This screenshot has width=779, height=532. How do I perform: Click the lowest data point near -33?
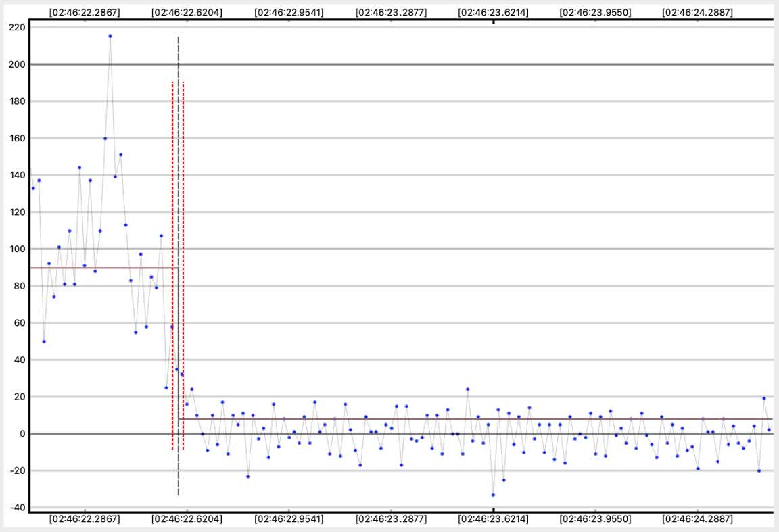[x=493, y=495]
